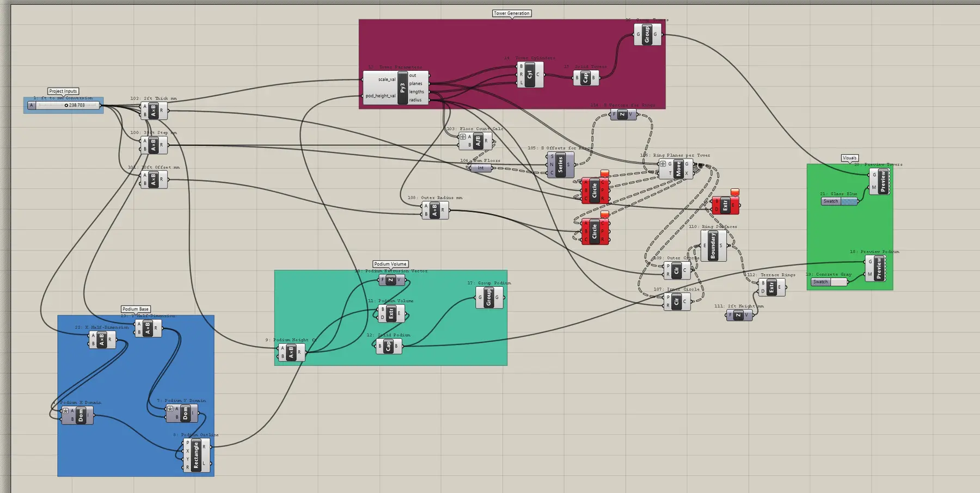
Task: Select the X Half-Dimension multiplication component
Action: [x=102, y=340]
